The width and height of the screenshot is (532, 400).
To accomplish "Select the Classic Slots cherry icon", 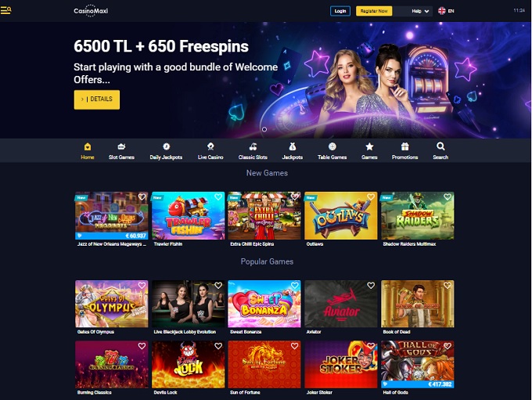I will [x=253, y=146].
